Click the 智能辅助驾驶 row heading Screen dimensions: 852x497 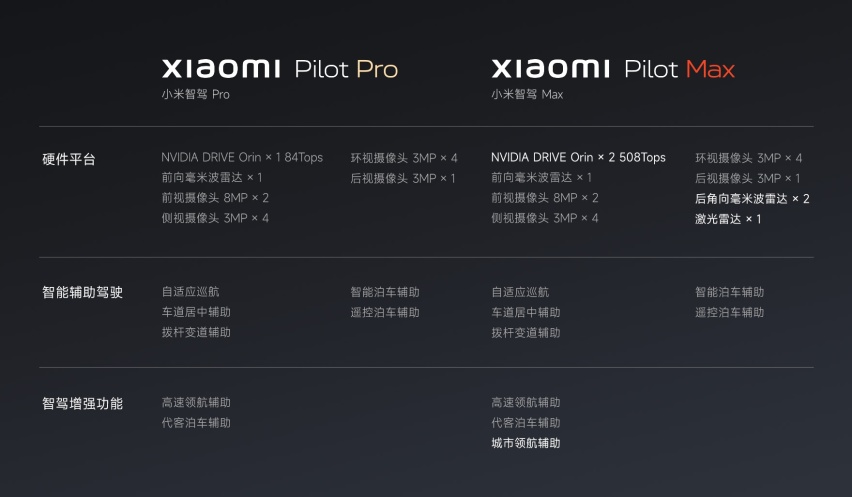pyautogui.click(x=83, y=292)
